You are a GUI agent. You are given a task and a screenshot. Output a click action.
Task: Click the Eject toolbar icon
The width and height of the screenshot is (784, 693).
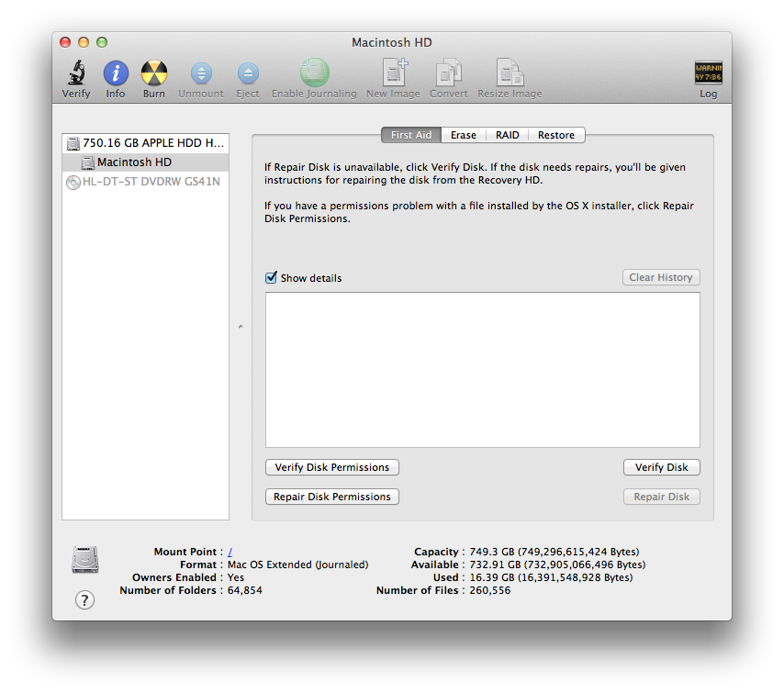click(248, 73)
